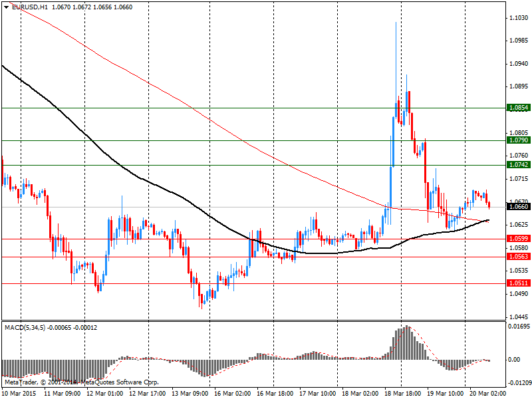The image size is (532, 399).
Task: Click the 17 Mar 10:00 time label
Action: [x=318, y=394]
